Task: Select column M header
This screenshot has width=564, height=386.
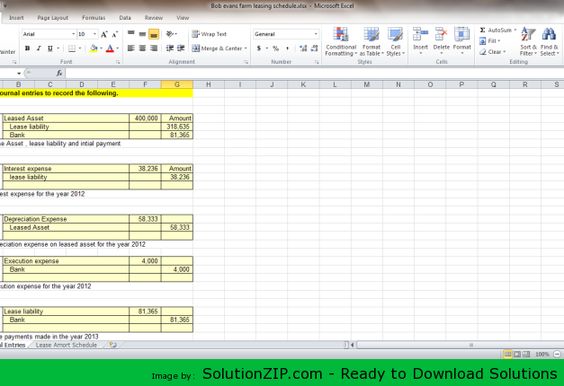Action: [x=367, y=85]
